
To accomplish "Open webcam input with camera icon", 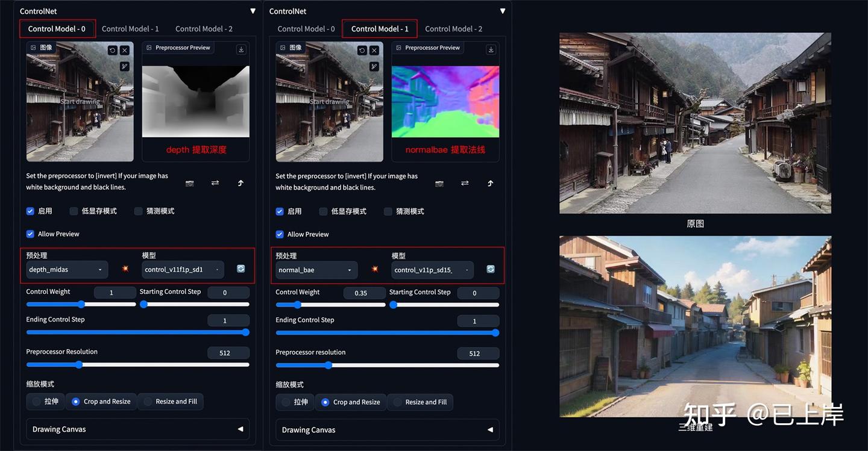I will point(189,183).
